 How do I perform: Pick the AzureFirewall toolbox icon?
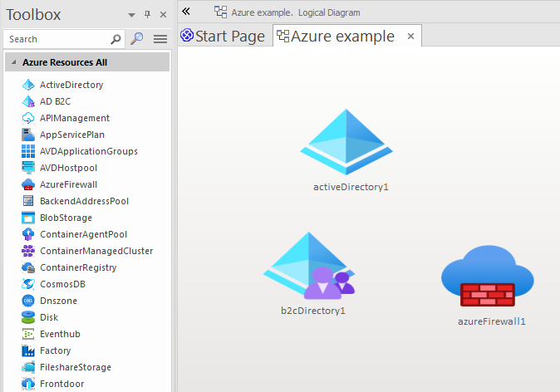click(x=28, y=184)
